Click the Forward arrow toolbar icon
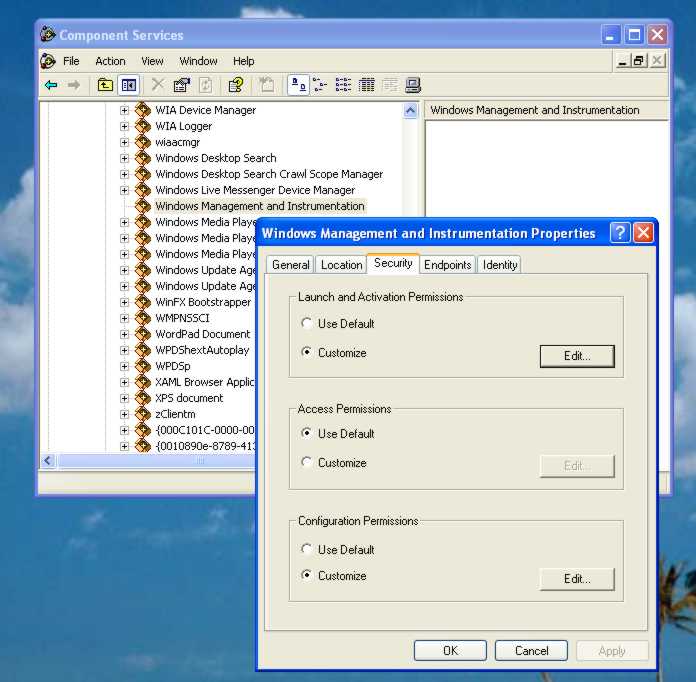696x682 pixels. point(74,85)
